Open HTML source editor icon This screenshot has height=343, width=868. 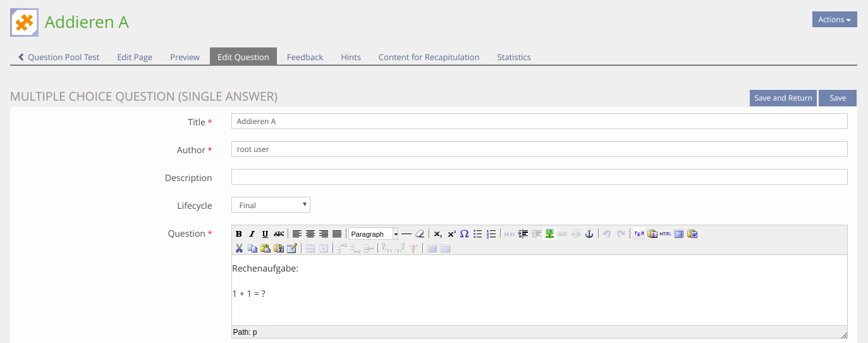tap(666, 234)
